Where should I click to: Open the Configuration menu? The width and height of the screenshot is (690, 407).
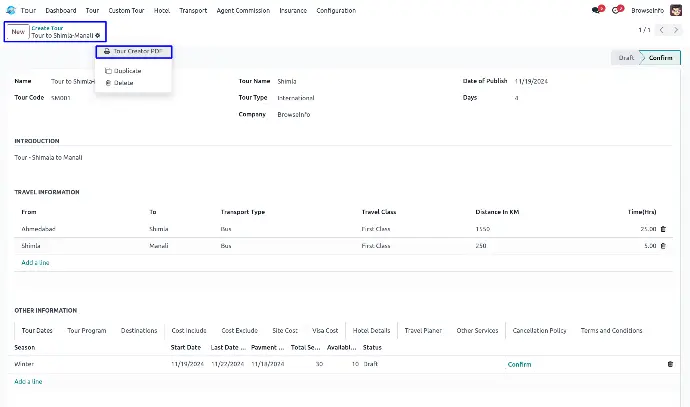point(335,10)
